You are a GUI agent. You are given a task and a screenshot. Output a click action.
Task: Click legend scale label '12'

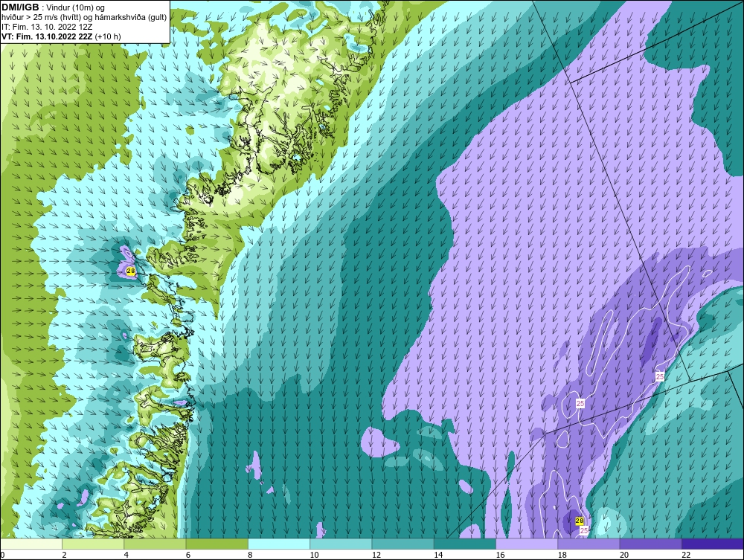(x=376, y=555)
